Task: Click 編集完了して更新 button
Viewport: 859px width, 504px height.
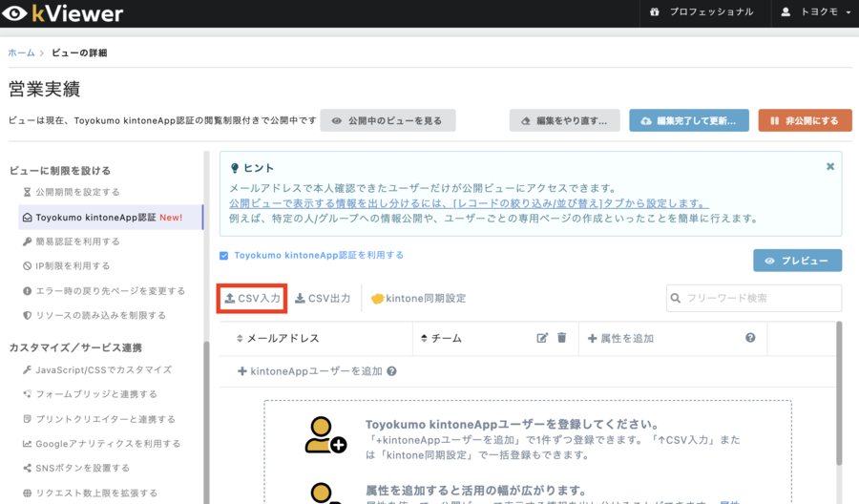Action: point(689,120)
